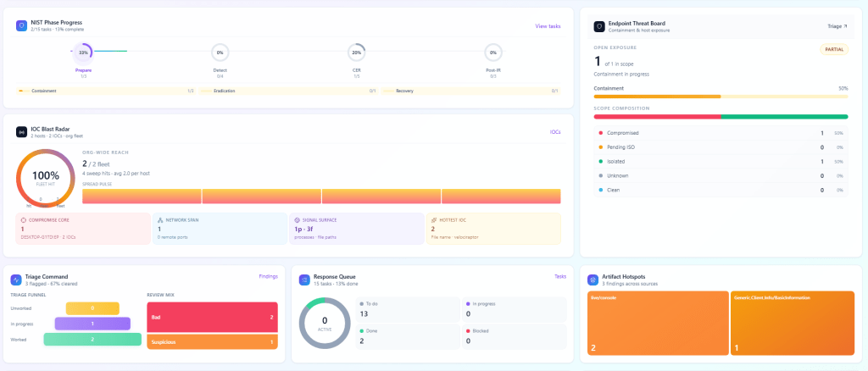Click the Containment progress bar

[x=721, y=97]
